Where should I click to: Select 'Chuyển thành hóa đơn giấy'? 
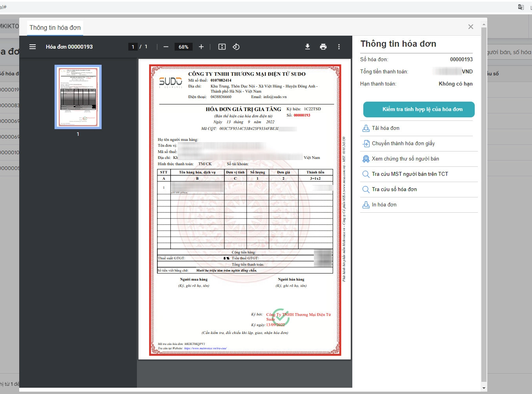403,144
